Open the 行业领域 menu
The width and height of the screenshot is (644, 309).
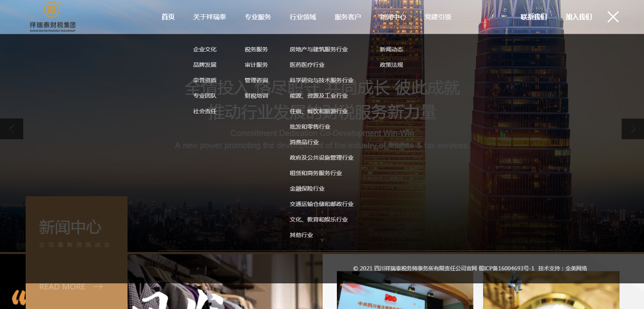[x=303, y=17]
